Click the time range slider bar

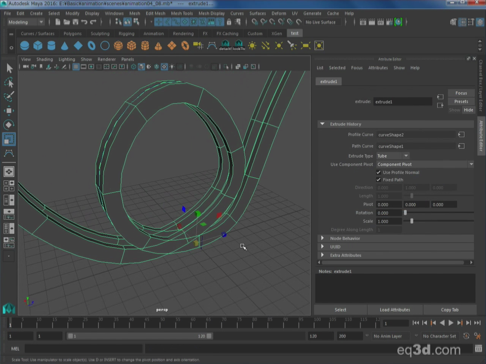[140, 336]
